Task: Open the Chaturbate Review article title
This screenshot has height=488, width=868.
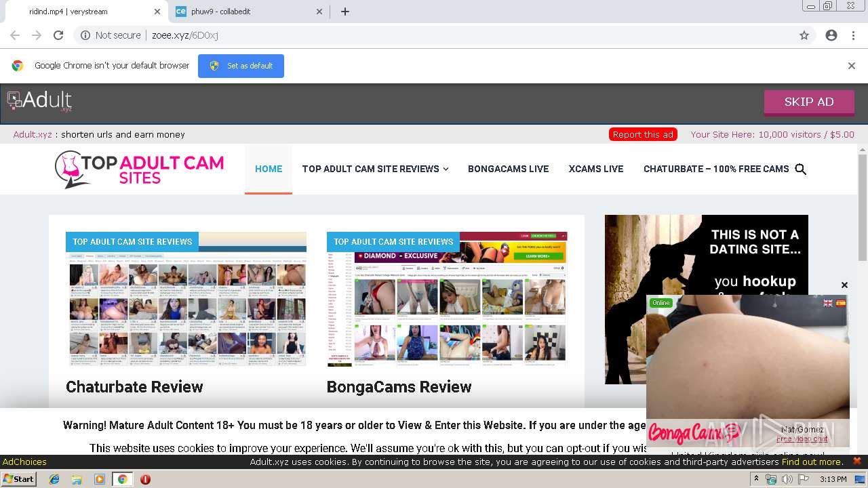Action: [x=134, y=387]
